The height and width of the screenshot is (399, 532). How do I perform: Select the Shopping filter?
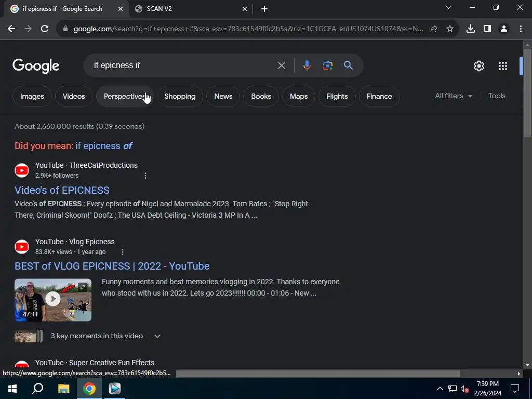pos(180,96)
